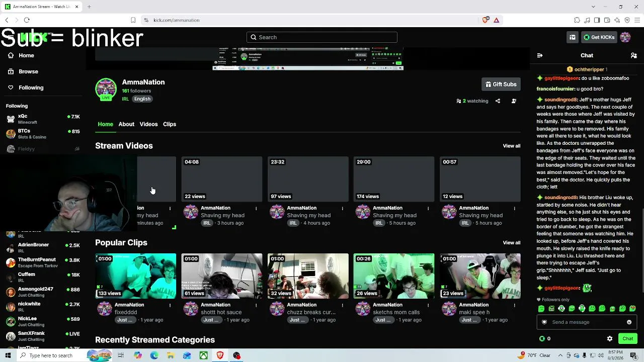Focus the Kick search field
Viewport: 644px width, 362px height.
coord(322,37)
